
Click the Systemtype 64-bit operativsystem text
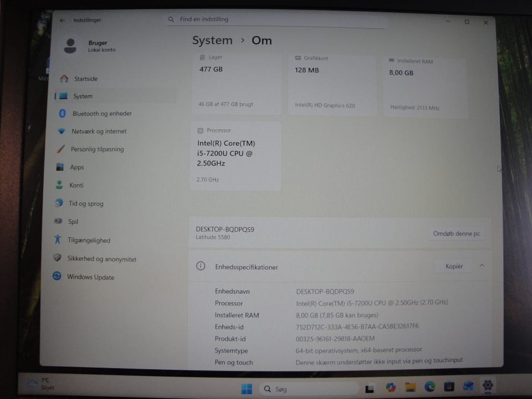[359, 350]
